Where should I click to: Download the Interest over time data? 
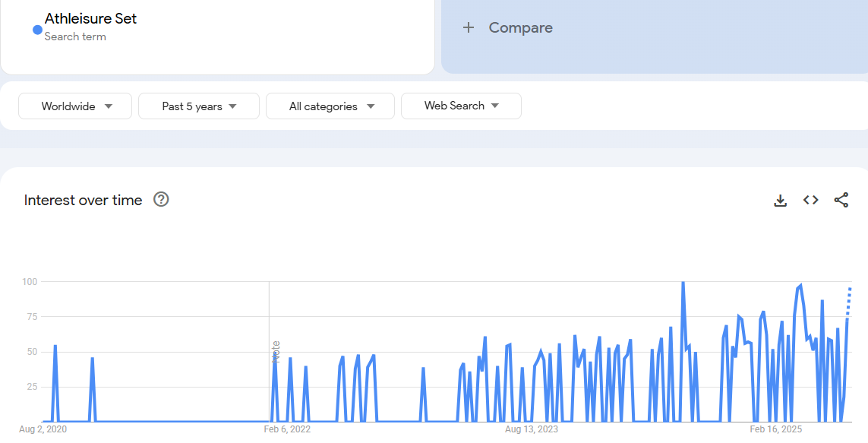click(x=780, y=201)
